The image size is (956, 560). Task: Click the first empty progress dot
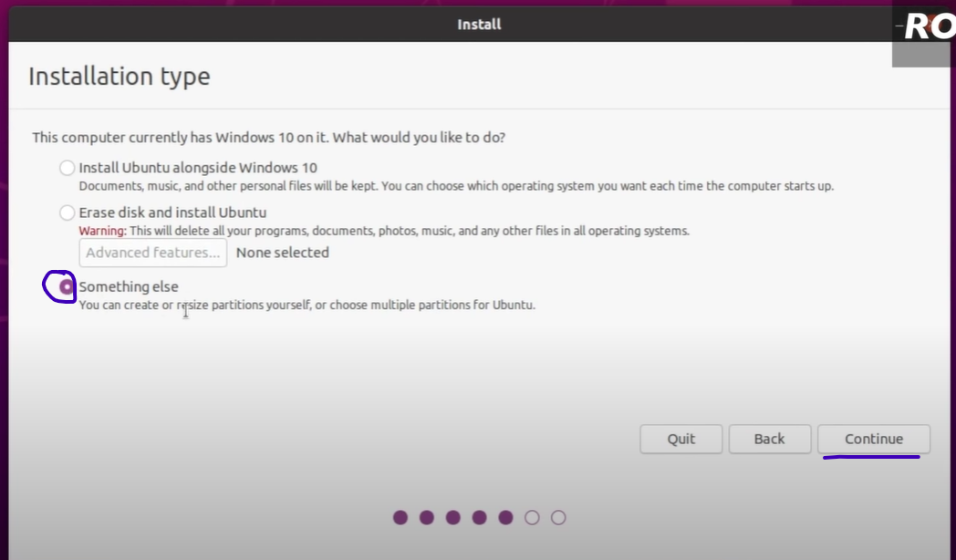533,517
